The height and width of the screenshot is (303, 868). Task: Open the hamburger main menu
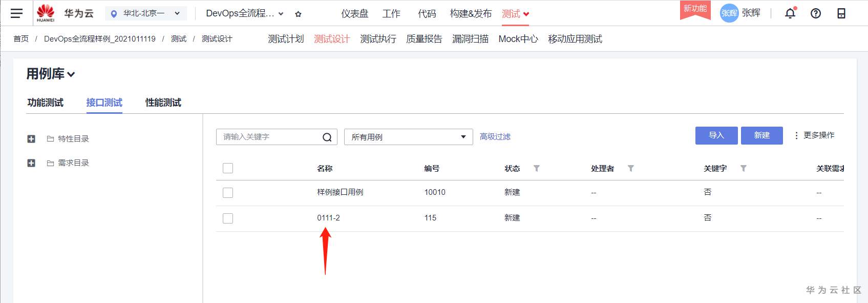(16, 13)
